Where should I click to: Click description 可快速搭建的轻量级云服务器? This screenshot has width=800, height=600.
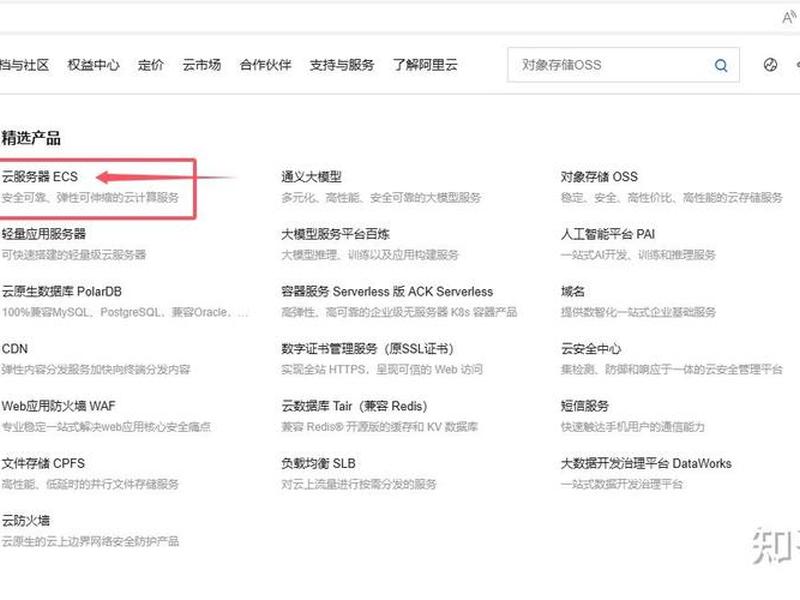pos(74,255)
